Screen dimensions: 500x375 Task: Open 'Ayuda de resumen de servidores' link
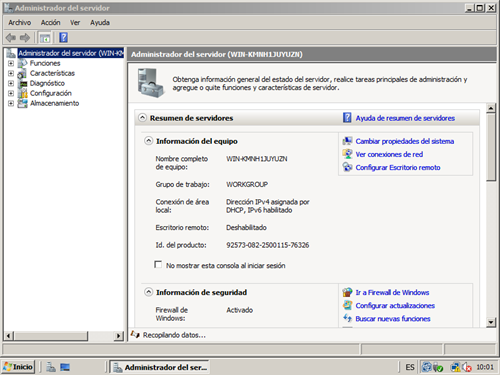coord(405,118)
